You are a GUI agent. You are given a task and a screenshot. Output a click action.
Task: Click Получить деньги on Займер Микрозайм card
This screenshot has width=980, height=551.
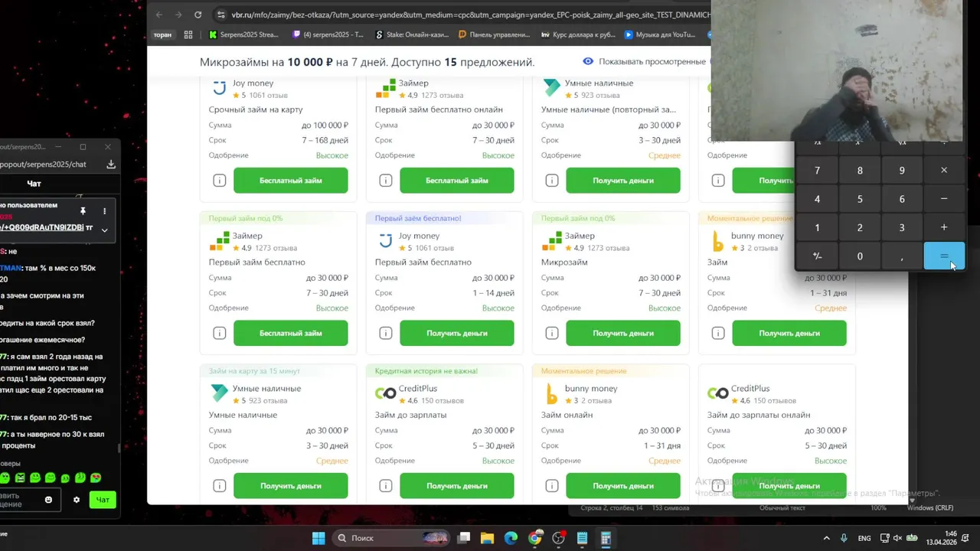click(x=623, y=333)
